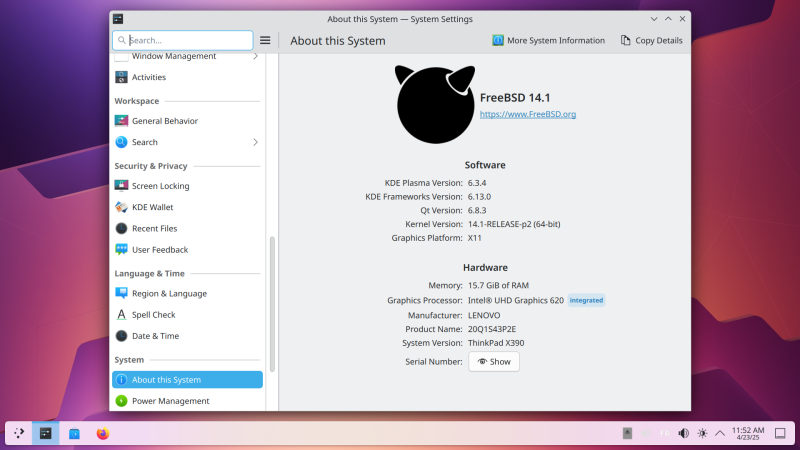Click the sidebar vertical scrollbar
Image resolution: width=800 pixels, height=450 pixels.
click(272, 305)
